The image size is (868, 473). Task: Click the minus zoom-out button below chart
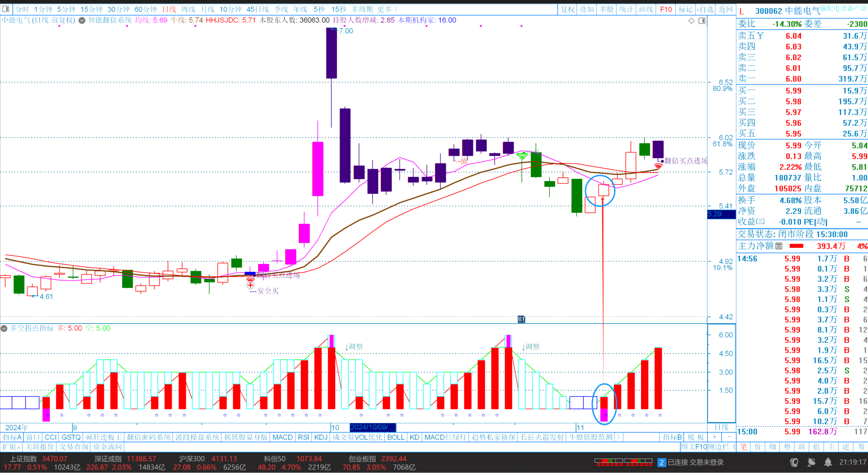coord(729,437)
